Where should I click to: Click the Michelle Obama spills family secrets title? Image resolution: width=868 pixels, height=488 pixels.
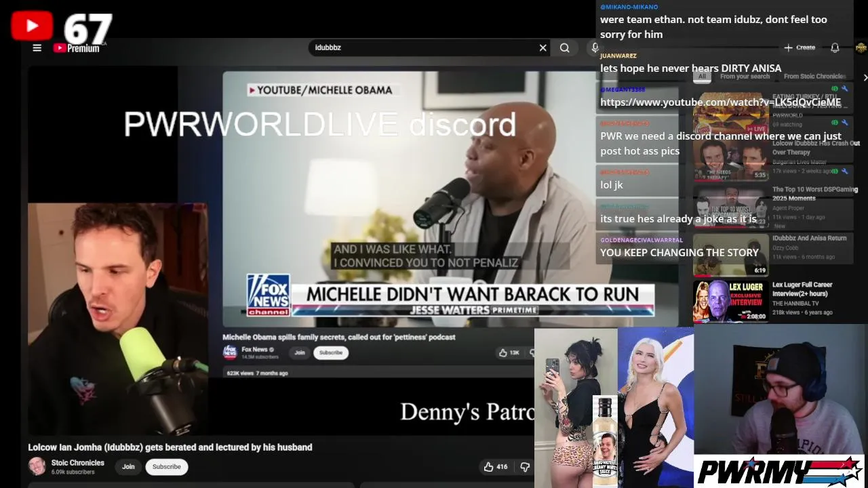338,337
